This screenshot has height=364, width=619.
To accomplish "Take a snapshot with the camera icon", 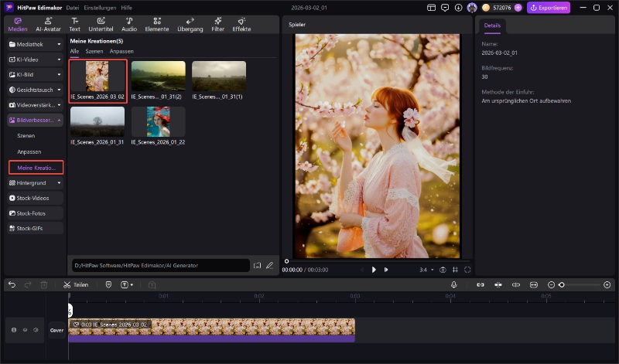I will pyautogui.click(x=443, y=270).
